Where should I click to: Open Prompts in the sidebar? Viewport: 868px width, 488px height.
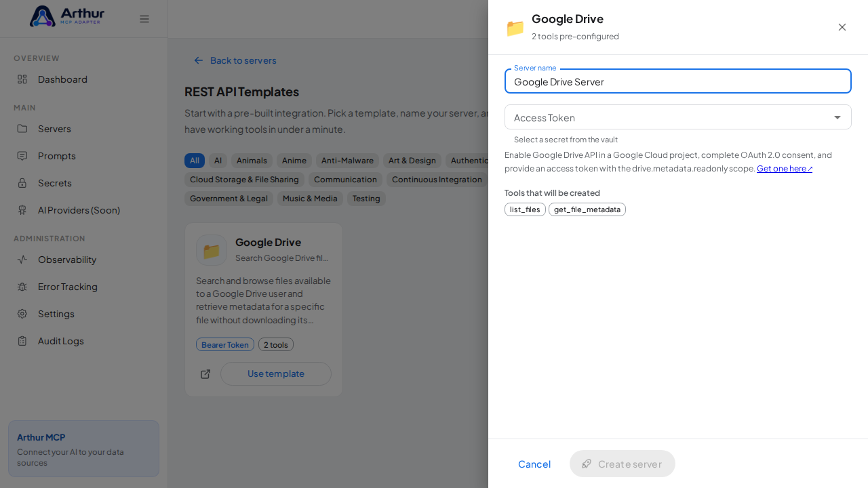coord(84,156)
